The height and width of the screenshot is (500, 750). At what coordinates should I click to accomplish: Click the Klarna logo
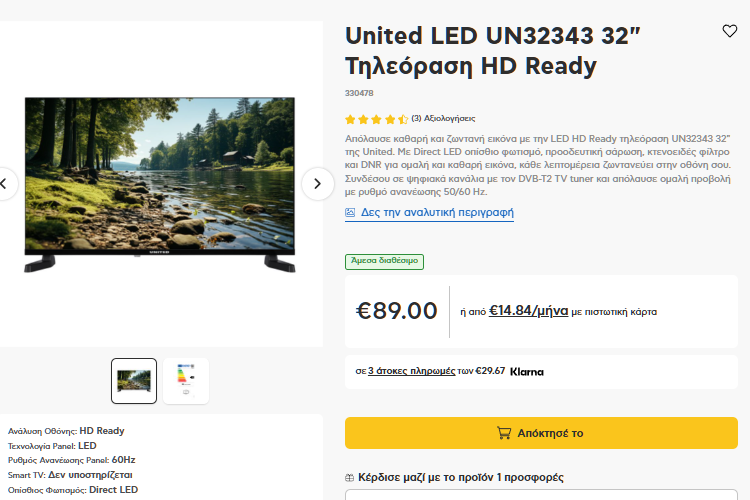tap(527, 372)
